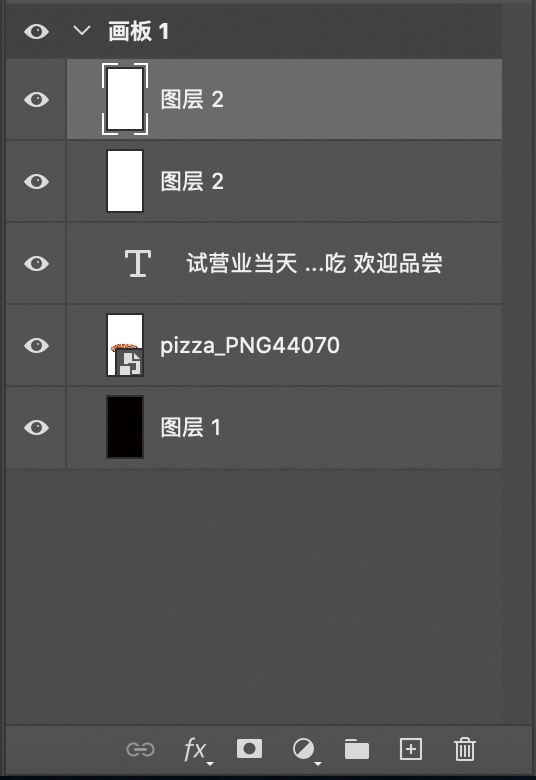Click the black thumbnail of 图层 1

coord(125,427)
